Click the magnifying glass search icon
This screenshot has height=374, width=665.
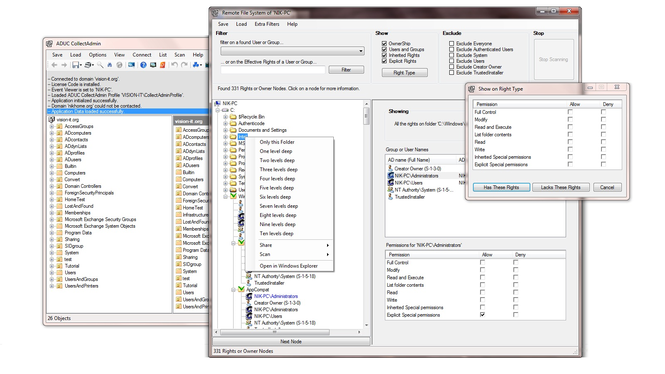click(100, 65)
